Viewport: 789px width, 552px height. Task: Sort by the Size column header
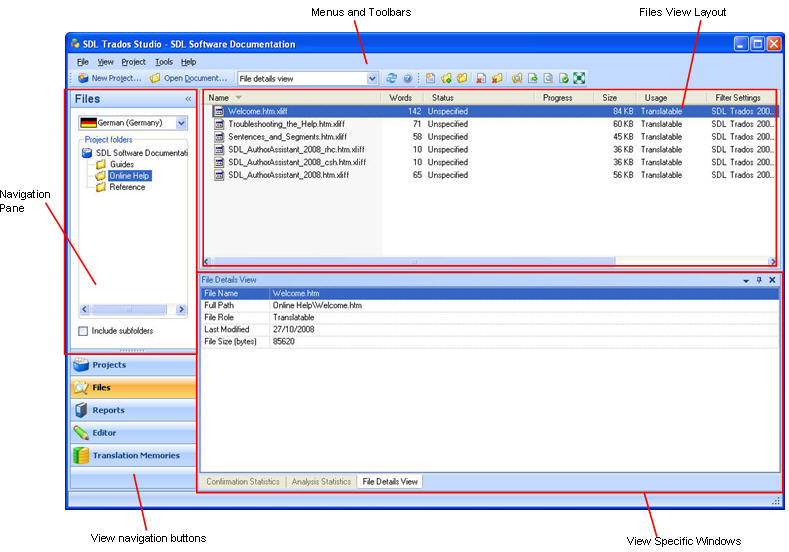pos(615,98)
